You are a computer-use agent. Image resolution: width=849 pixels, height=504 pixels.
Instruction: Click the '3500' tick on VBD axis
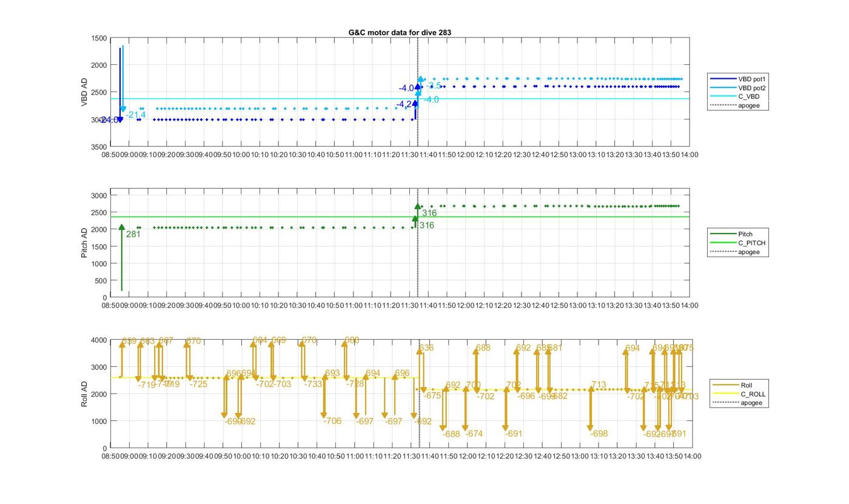[99, 147]
